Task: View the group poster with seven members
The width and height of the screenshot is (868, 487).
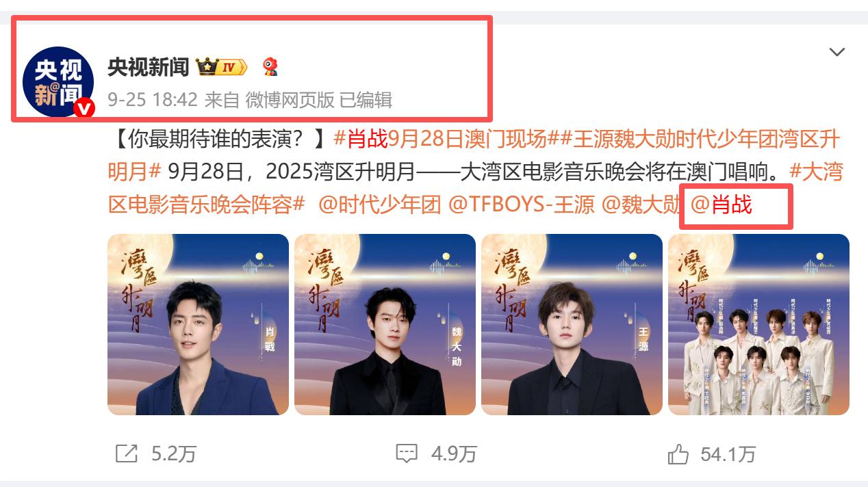Action: coord(758,324)
